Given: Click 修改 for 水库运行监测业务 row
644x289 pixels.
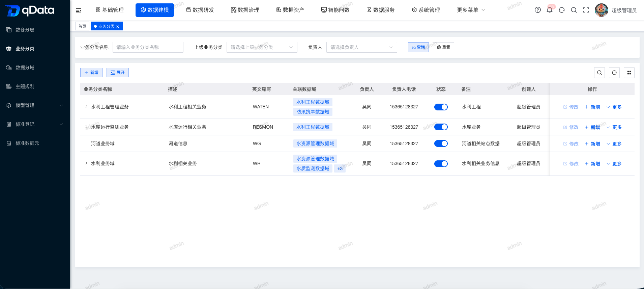Looking at the screenshot, I should tap(571, 127).
